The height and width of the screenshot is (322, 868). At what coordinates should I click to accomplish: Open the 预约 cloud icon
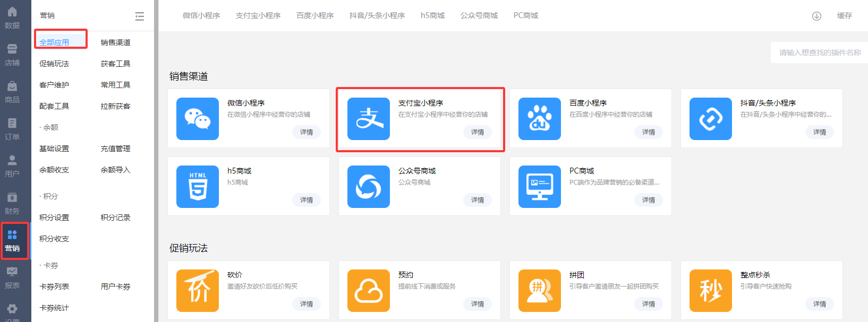[369, 291]
